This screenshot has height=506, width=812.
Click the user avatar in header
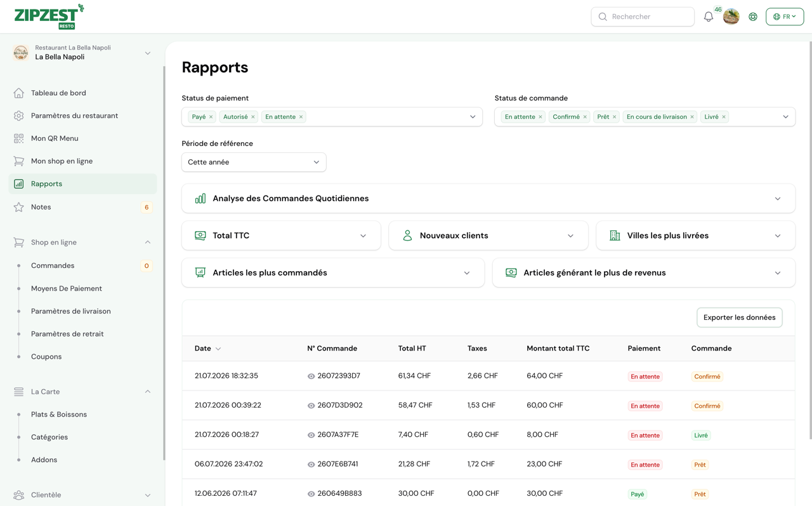click(x=731, y=17)
